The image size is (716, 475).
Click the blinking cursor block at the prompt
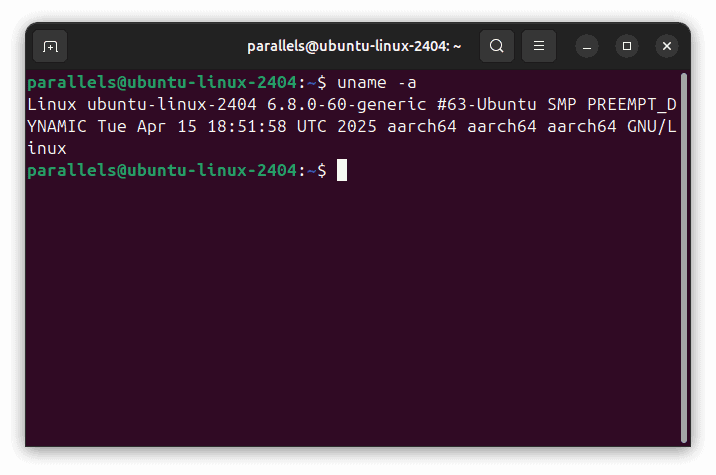point(341,170)
